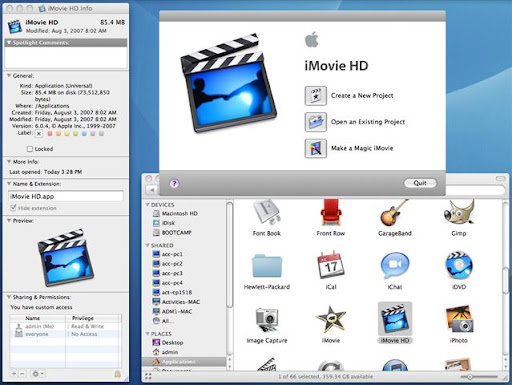Viewport: 512px width, 385px height.
Task: Apply the orange label color
Action: (58, 134)
